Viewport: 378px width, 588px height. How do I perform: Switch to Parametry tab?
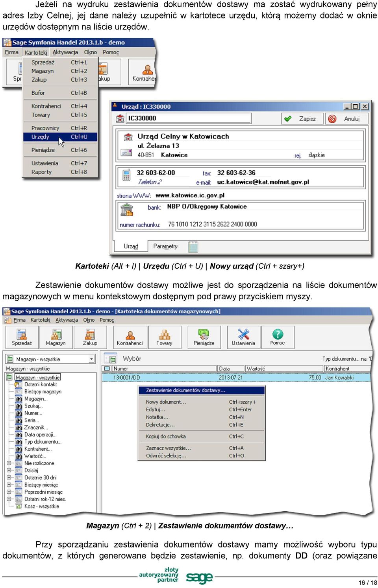tap(165, 247)
